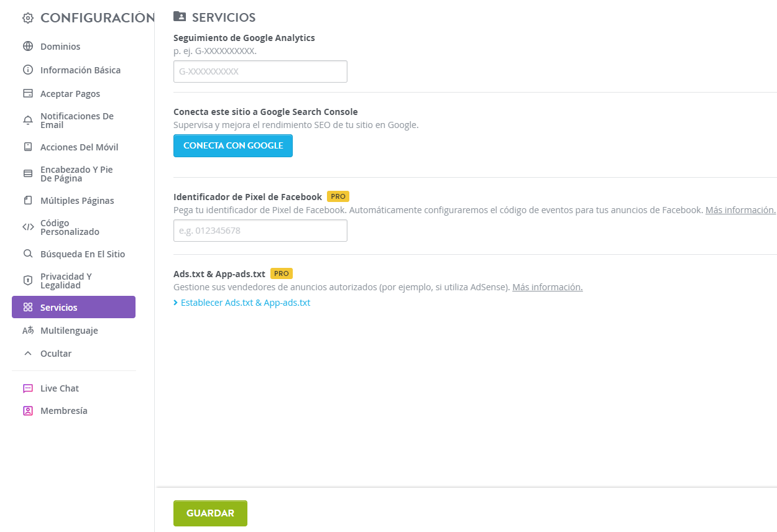This screenshot has width=777, height=532.
Task: Click the 'Identificador de Pixel de Facebook' label
Action: (x=247, y=197)
